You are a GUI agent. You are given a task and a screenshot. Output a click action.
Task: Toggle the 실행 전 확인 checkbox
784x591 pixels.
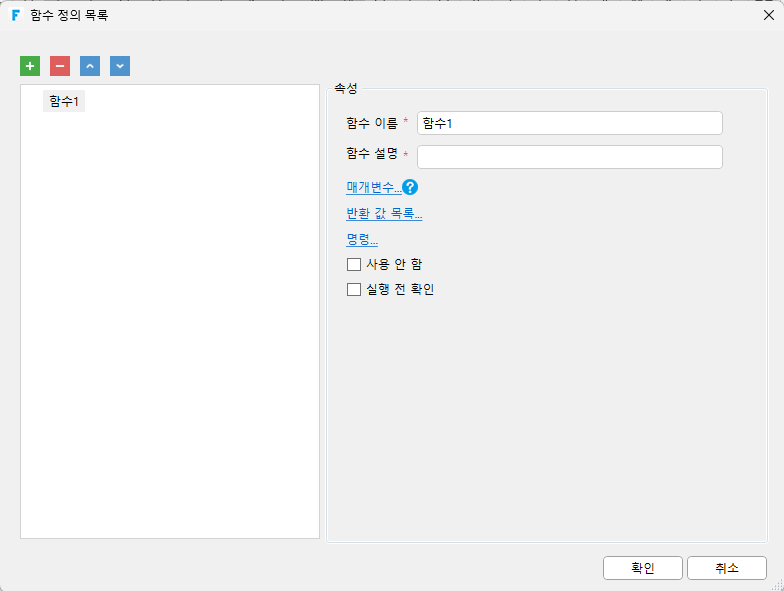[354, 289]
